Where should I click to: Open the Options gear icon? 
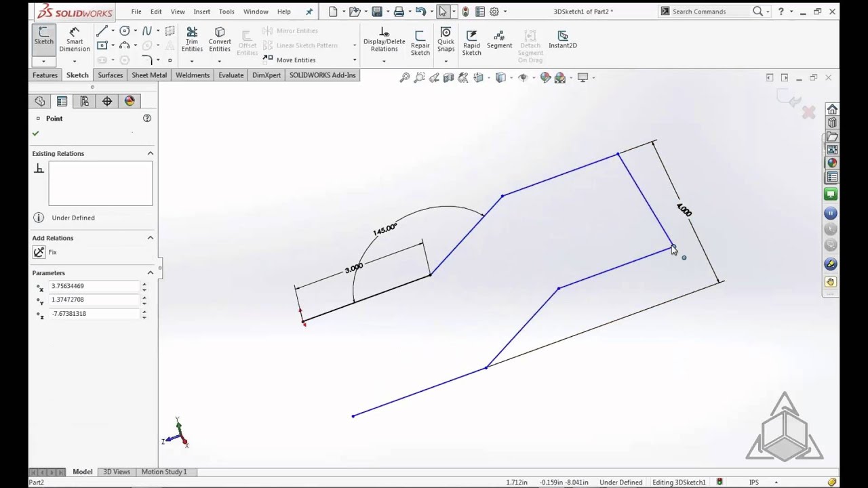point(494,12)
